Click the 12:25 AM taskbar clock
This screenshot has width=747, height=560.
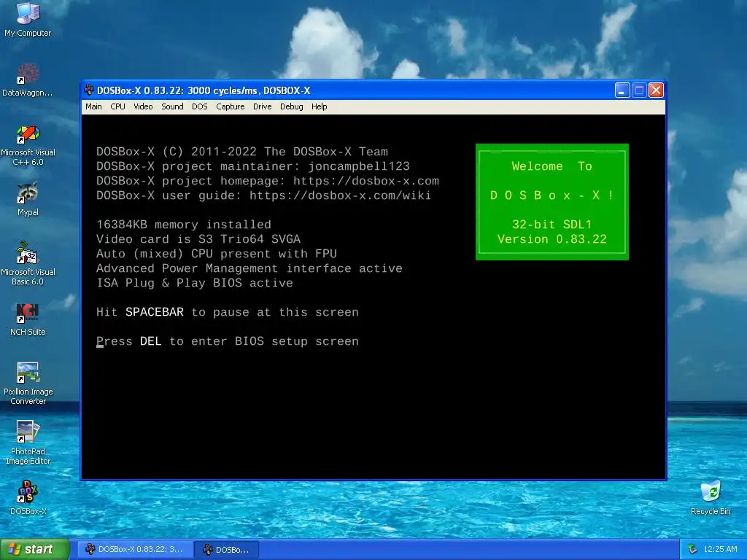720,549
